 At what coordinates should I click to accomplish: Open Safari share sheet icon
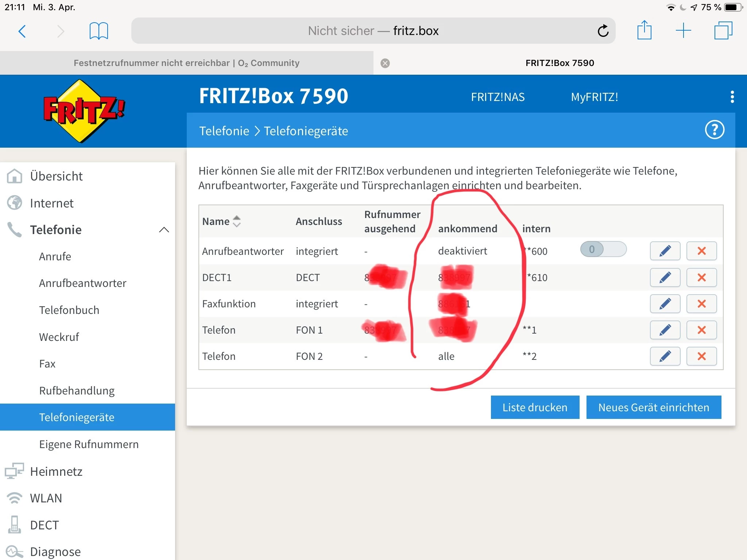[x=644, y=31]
